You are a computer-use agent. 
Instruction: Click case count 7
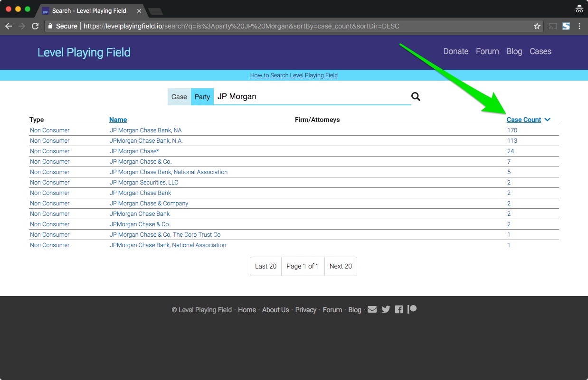[509, 161]
